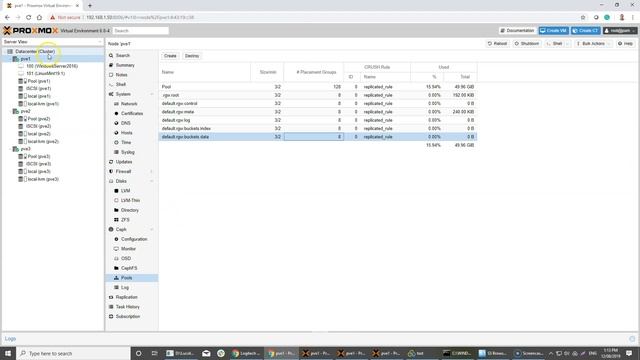
Task: Select VM 101 (LinuxMint19.1)
Action: pos(45,74)
